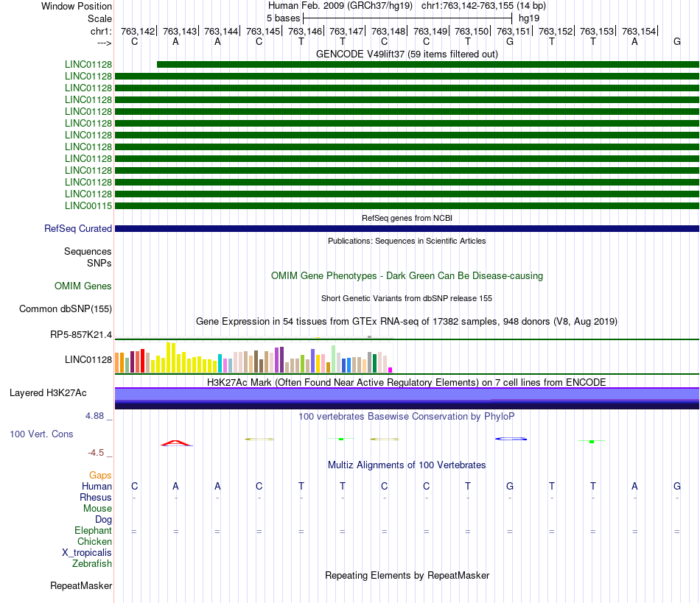Click the PhyloP upper limit value 4.88
Image resolution: width=700 pixels, height=603 pixels.
point(94,416)
